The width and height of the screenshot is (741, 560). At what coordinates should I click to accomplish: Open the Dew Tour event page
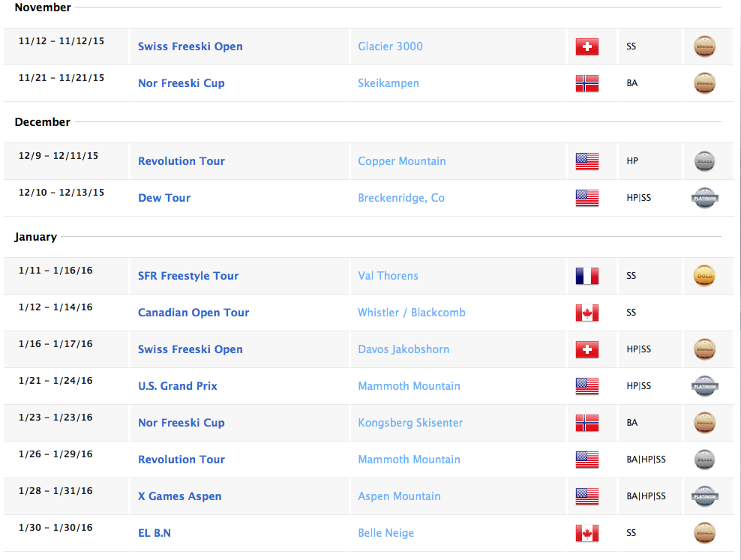click(164, 198)
